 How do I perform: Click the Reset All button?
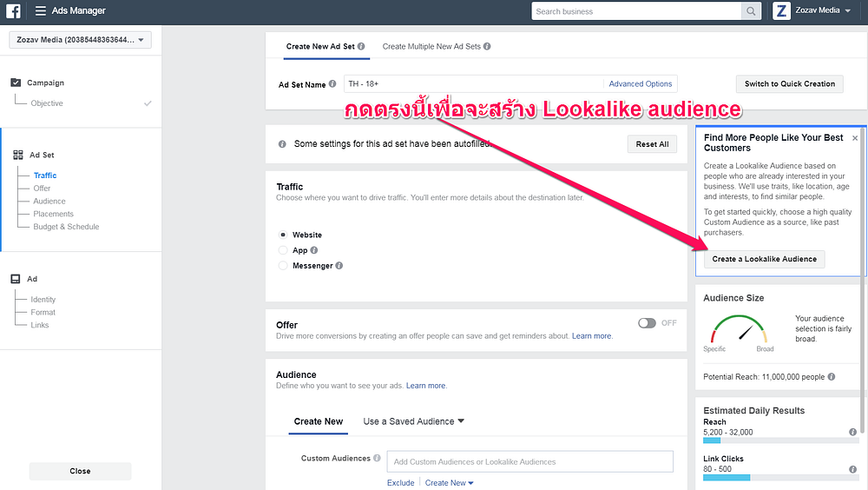coord(652,144)
